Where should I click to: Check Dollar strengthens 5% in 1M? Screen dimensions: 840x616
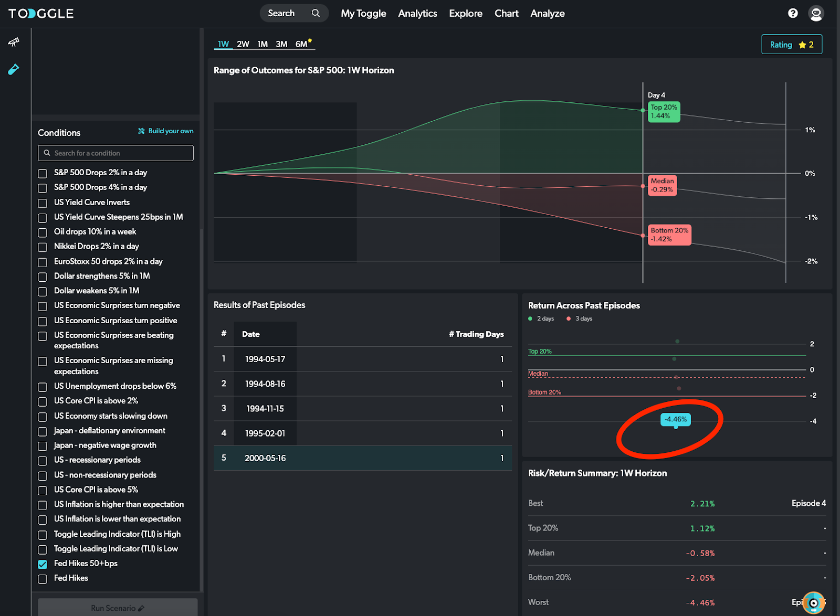click(x=43, y=277)
